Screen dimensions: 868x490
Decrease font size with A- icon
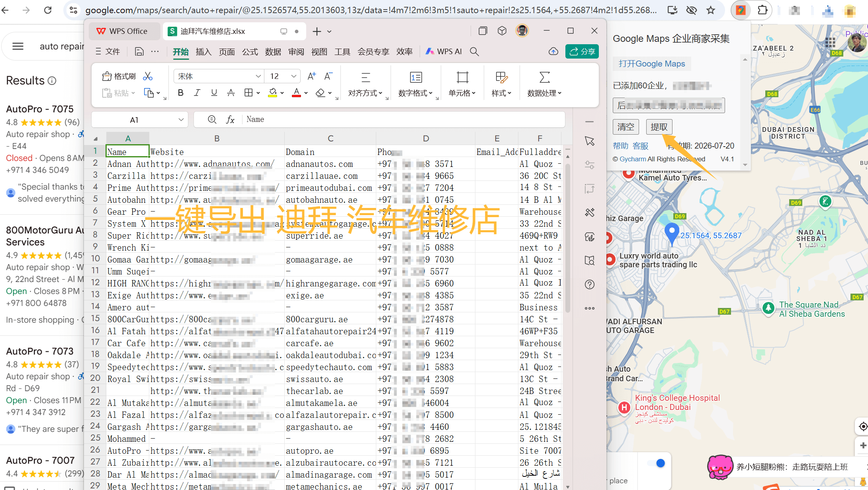click(328, 76)
